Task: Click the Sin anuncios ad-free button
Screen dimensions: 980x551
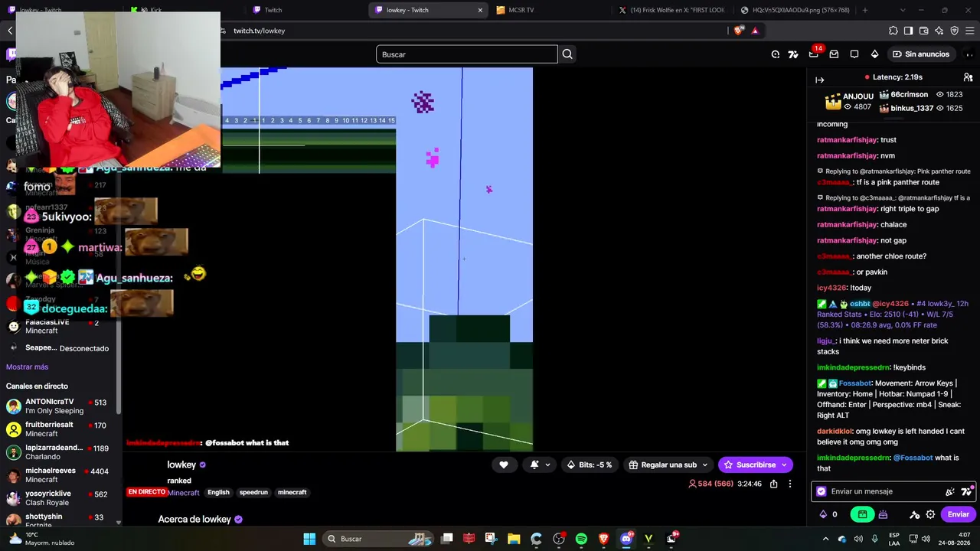Action: pyautogui.click(x=921, y=54)
